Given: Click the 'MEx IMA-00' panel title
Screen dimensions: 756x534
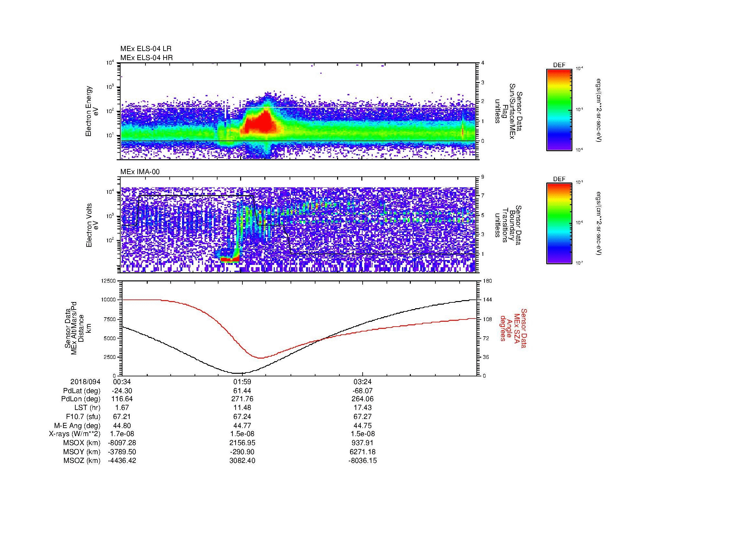Looking at the screenshot, I should pyautogui.click(x=140, y=172).
